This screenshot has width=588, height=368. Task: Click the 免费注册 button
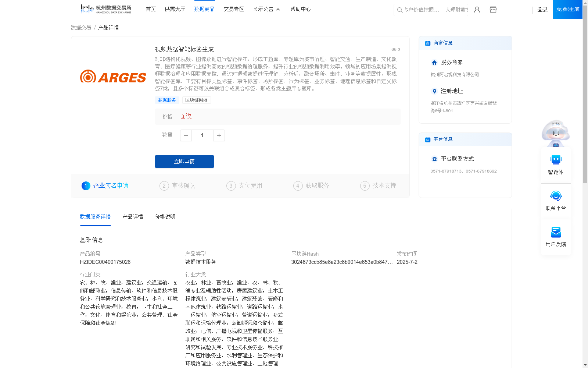(568, 10)
